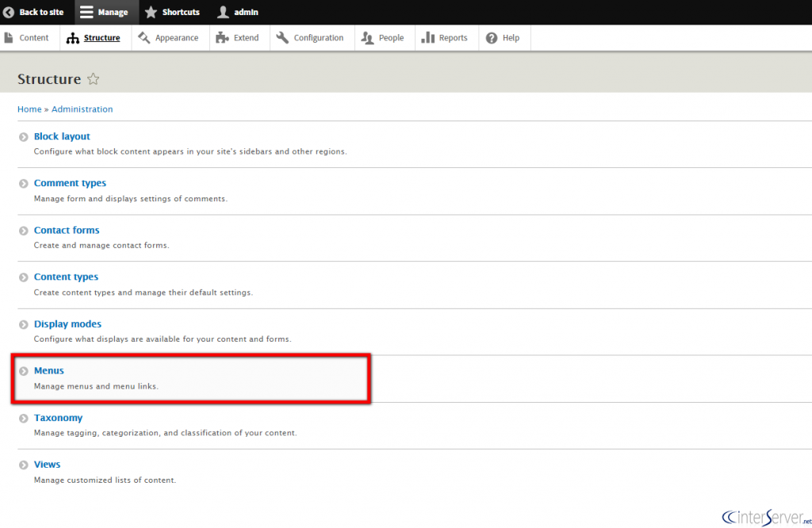Open the admin account menu label

(x=246, y=12)
